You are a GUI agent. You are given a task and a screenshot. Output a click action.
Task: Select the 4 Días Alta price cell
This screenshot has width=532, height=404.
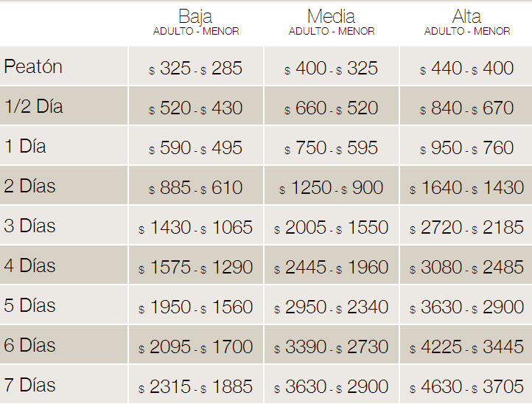pyautogui.click(x=467, y=268)
